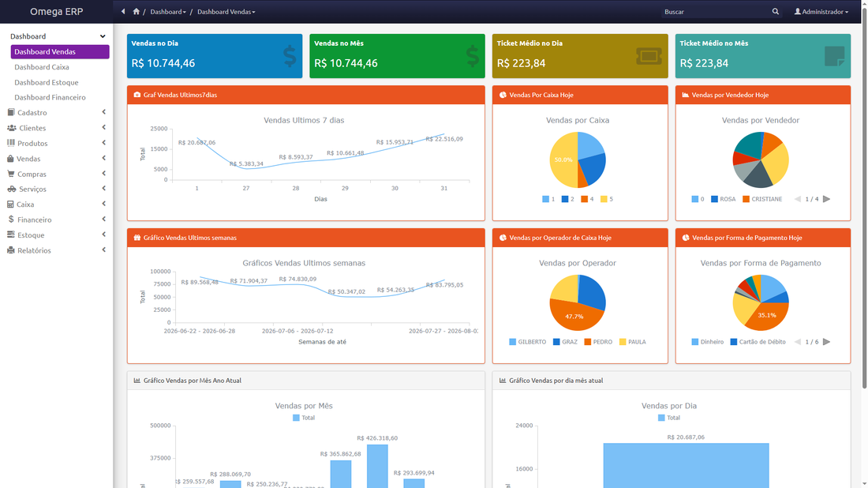868x488 pixels.
Task: Toggle PEDRO legend in Vendas por Operador
Action: click(598, 343)
